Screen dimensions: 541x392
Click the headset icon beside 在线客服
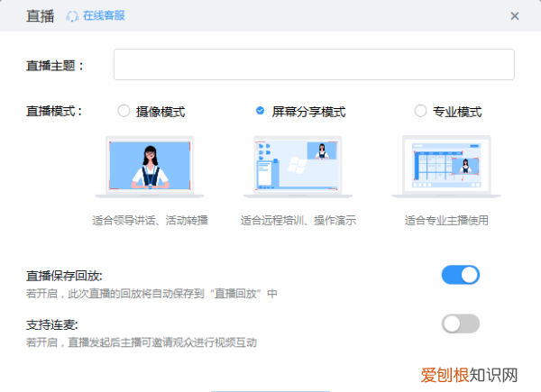pyautogui.click(x=72, y=16)
